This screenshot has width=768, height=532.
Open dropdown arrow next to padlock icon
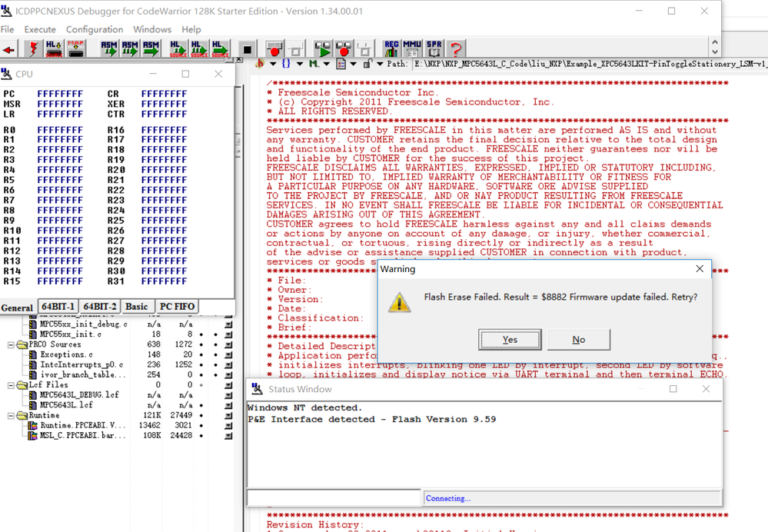(380, 64)
